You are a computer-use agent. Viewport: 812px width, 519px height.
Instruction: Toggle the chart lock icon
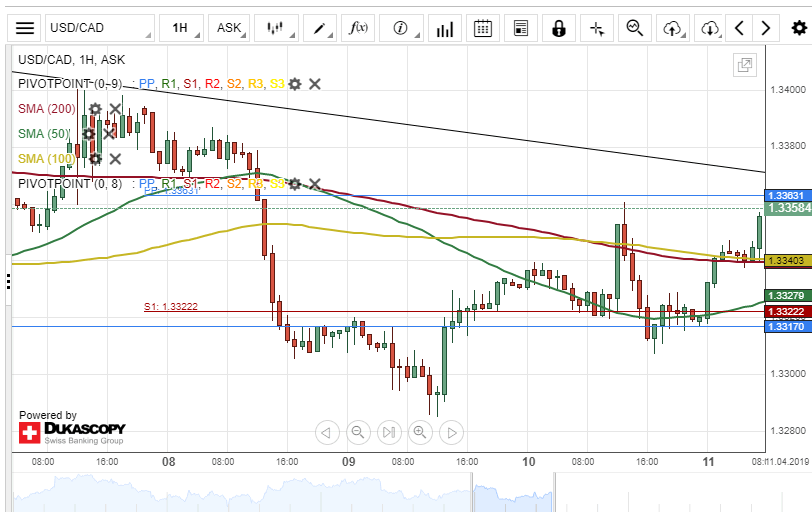[559, 28]
